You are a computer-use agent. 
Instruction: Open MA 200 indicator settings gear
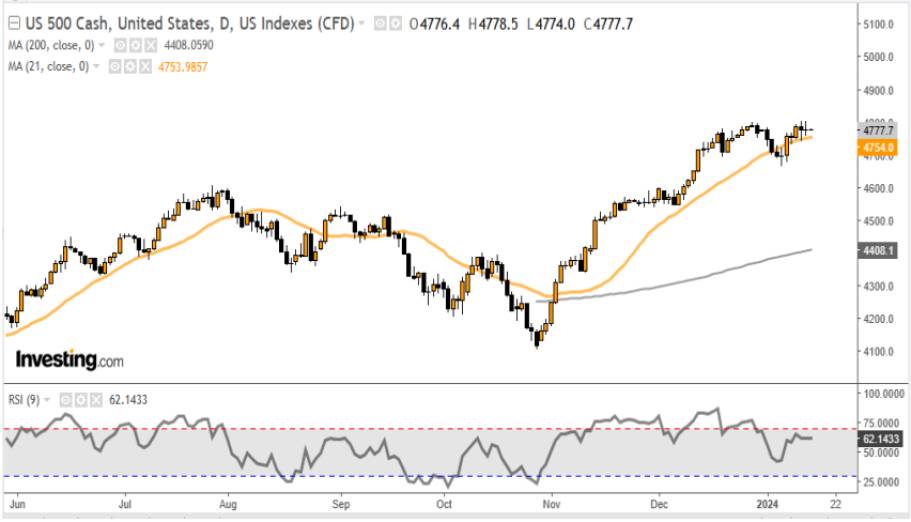tap(132, 45)
